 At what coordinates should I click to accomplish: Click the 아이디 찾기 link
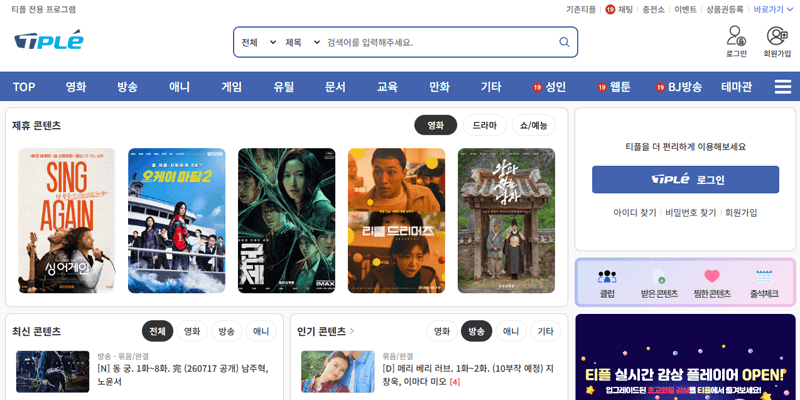pyautogui.click(x=635, y=213)
